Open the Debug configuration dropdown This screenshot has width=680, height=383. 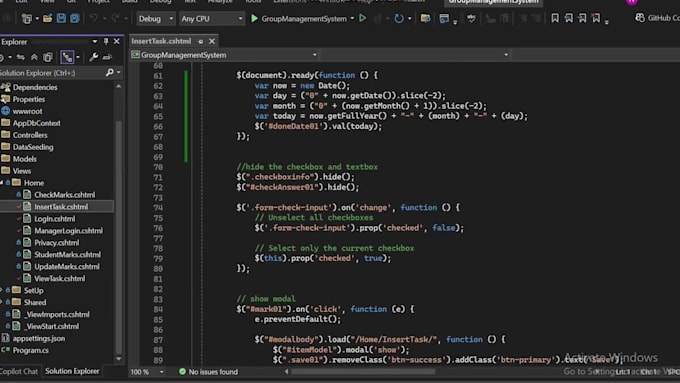point(155,19)
